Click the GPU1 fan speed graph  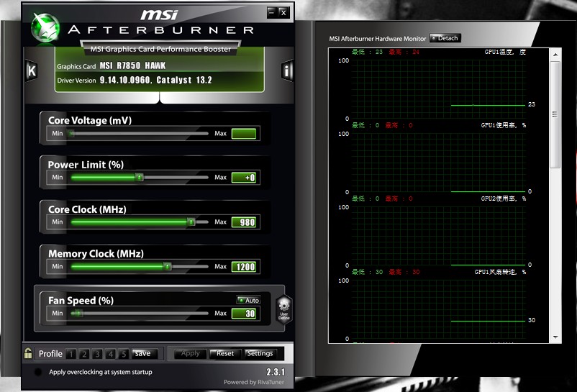[x=438, y=309]
